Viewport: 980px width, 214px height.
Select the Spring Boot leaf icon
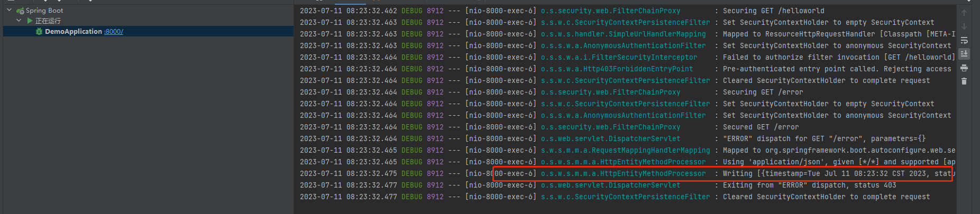pos(21,11)
